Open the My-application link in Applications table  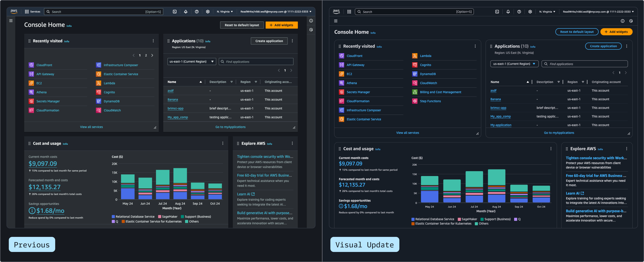pyautogui.click(x=501, y=125)
